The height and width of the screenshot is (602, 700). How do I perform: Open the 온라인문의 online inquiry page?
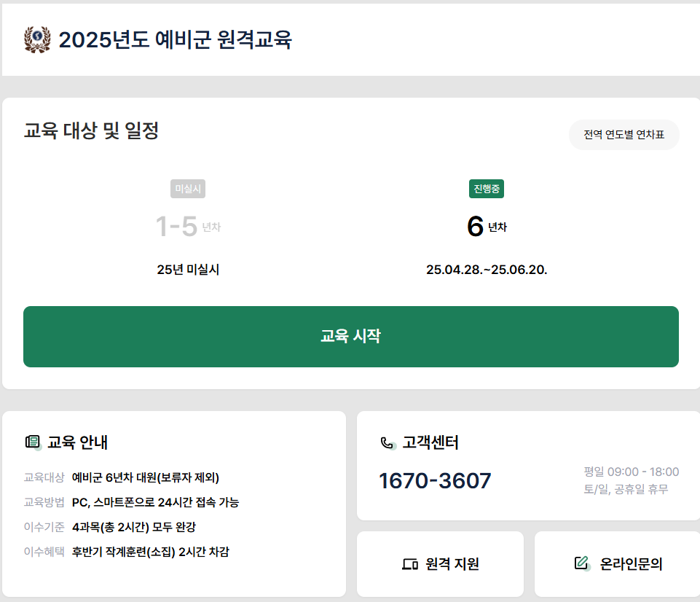(616, 563)
